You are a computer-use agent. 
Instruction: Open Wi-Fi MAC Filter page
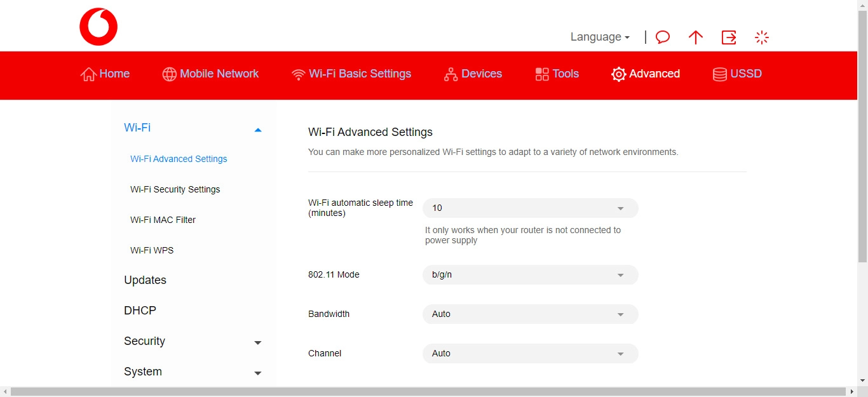(163, 220)
